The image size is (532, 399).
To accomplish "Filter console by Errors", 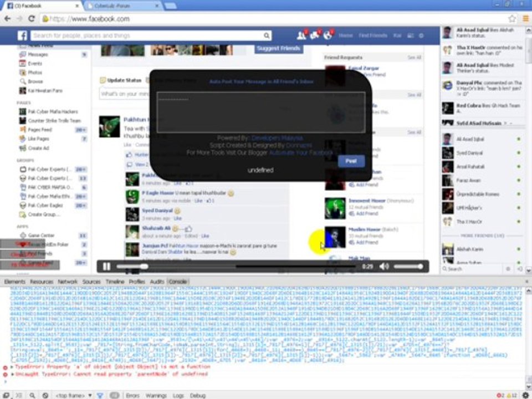I will [132, 396].
